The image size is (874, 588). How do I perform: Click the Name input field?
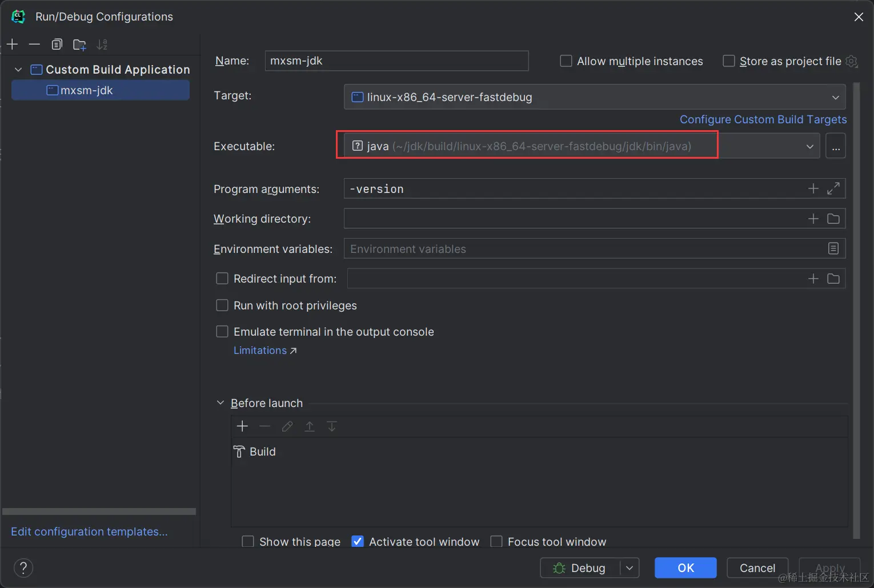(x=396, y=61)
